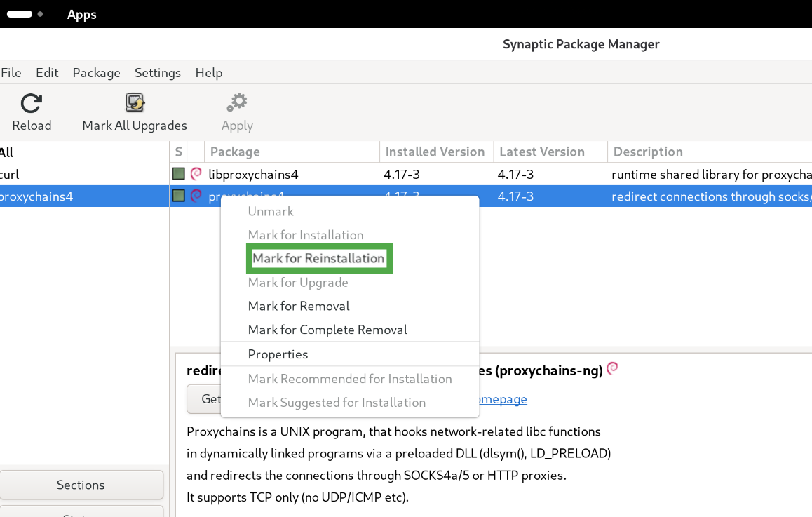This screenshot has width=812, height=517.
Task: Click 'redirect connections through socks' description cell
Action: coord(712,196)
